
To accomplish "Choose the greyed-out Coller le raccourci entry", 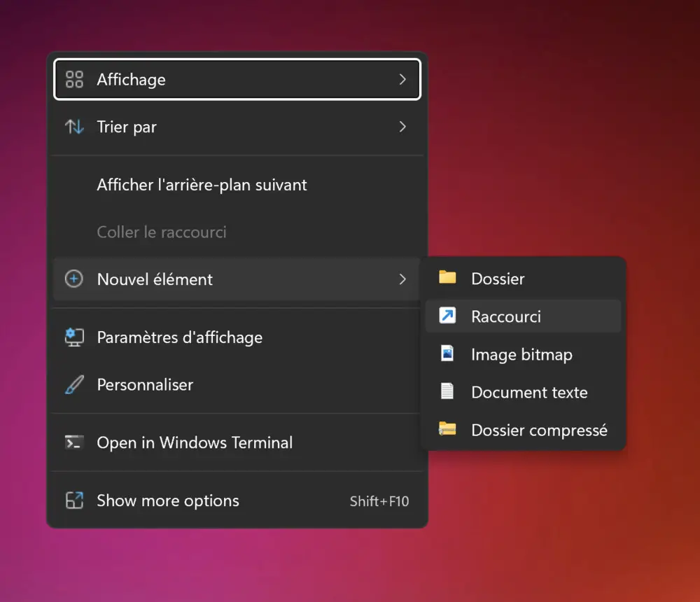I will [162, 232].
